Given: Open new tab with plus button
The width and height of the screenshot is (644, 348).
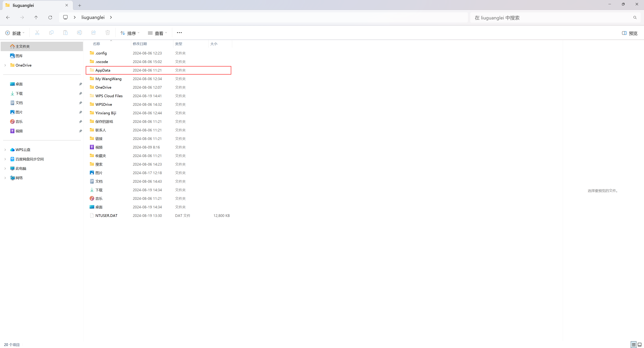Looking at the screenshot, I should coord(79,6).
